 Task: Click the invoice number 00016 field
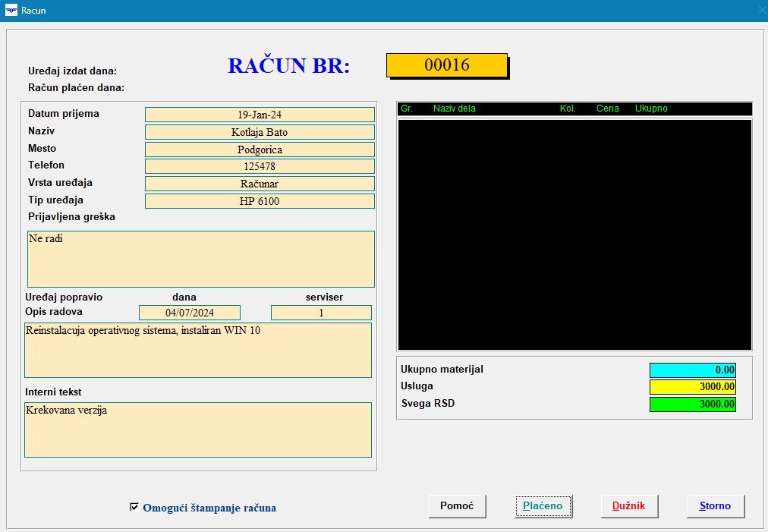pyautogui.click(x=446, y=65)
